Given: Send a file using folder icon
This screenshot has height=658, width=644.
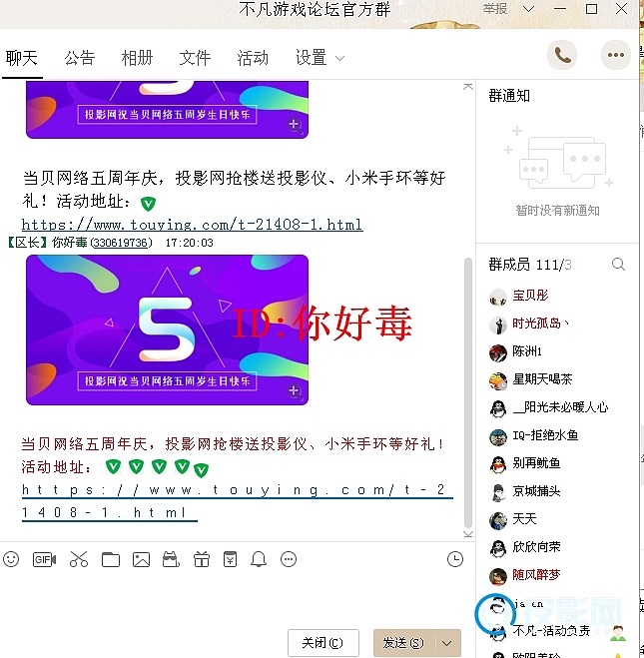Looking at the screenshot, I should pos(111,559).
